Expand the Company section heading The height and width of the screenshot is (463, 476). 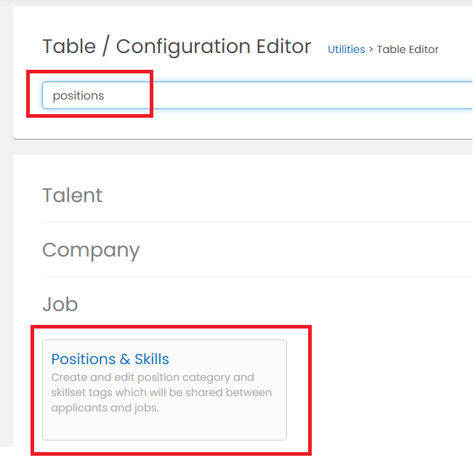[x=91, y=250]
